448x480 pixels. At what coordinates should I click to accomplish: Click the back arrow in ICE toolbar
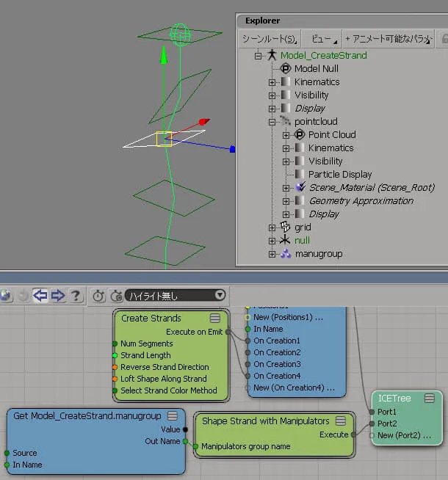[x=40, y=295]
